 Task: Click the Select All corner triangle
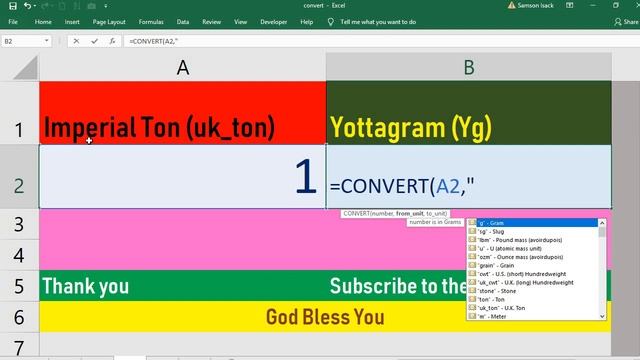point(26,68)
